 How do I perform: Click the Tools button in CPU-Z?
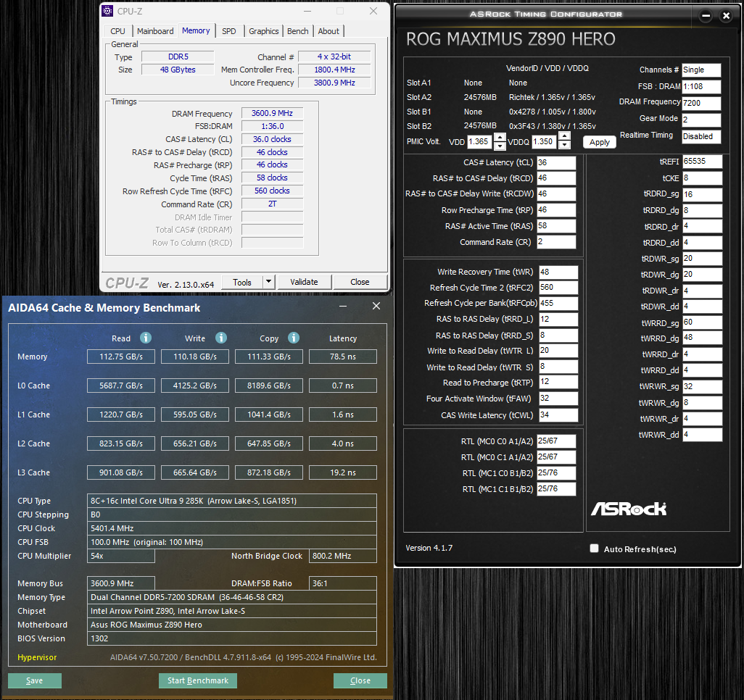tap(242, 282)
